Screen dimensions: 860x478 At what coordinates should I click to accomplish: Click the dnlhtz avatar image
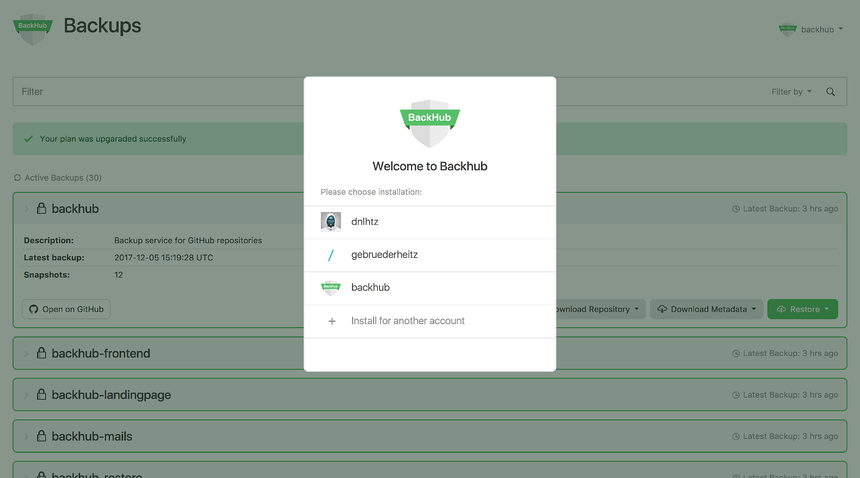point(331,222)
